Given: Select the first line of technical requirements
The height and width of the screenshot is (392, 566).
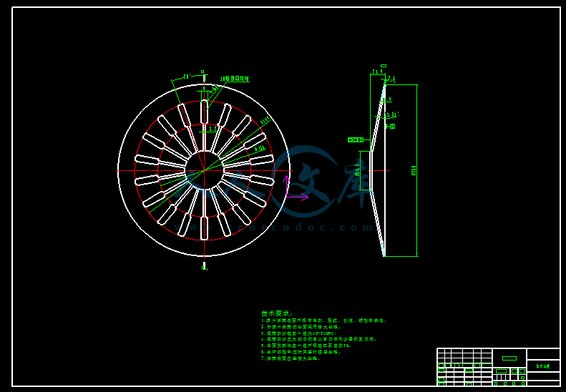Looking at the screenshot, I should tap(323, 321).
